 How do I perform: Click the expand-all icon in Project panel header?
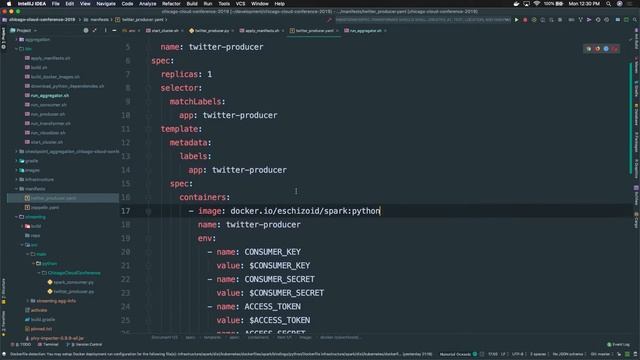coord(95,30)
